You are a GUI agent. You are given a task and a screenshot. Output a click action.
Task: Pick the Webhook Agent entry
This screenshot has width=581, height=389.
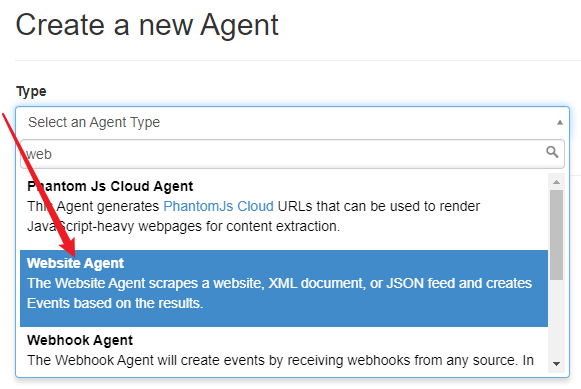pos(284,350)
